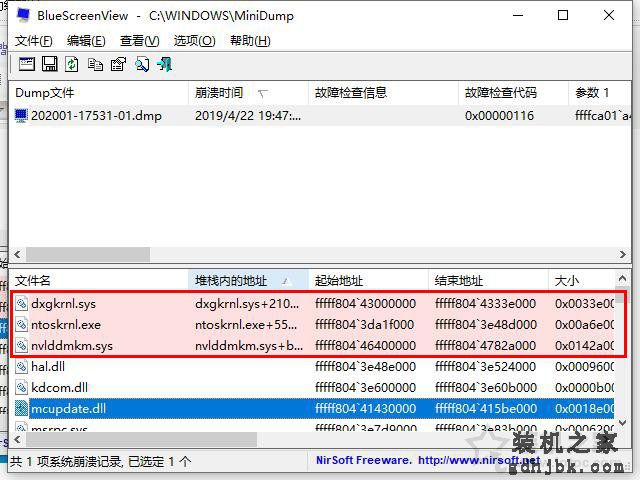640x480 pixels.
Task: Click the BlueScreenView title bar app icon
Action: [23, 15]
